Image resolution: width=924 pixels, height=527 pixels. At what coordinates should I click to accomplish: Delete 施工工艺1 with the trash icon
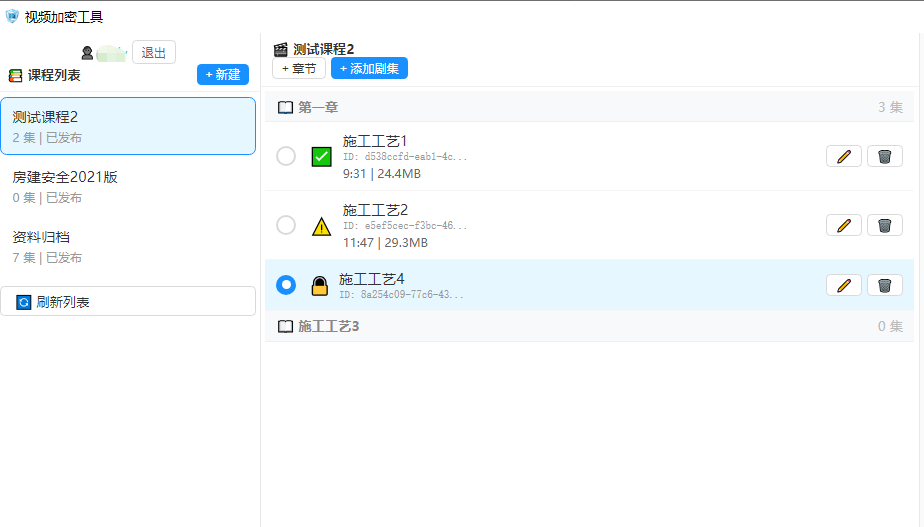pos(885,156)
